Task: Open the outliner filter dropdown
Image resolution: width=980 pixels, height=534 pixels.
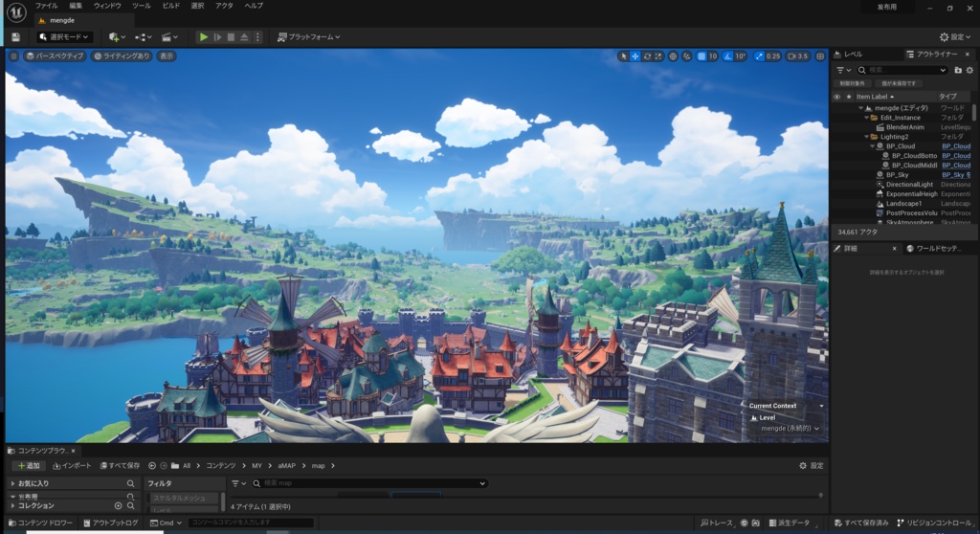Action: tap(844, 70)
